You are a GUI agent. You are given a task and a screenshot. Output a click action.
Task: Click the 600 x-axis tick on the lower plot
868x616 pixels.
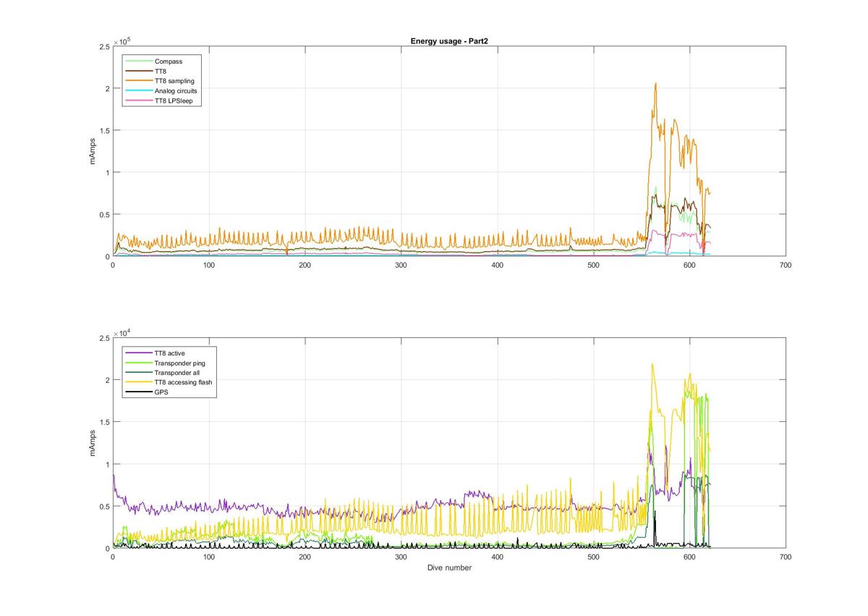point(690,557)
